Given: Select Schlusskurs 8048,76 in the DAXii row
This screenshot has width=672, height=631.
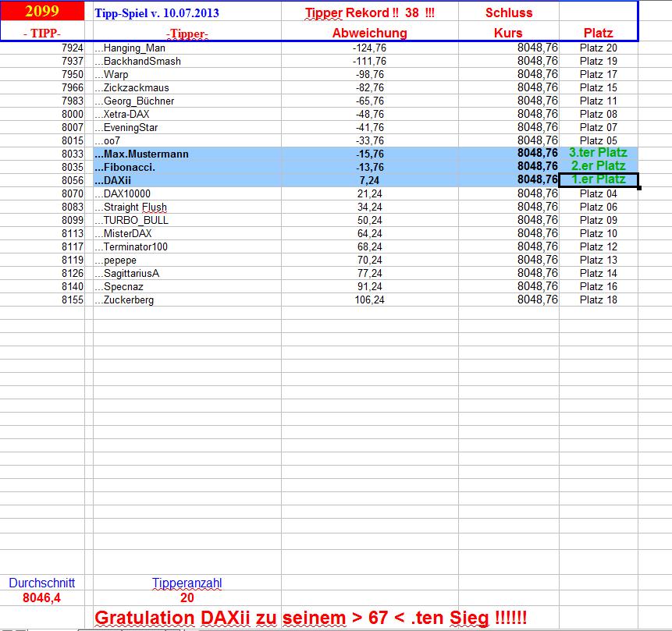Looking at the screenshot, I should click(x=538, y=180).
